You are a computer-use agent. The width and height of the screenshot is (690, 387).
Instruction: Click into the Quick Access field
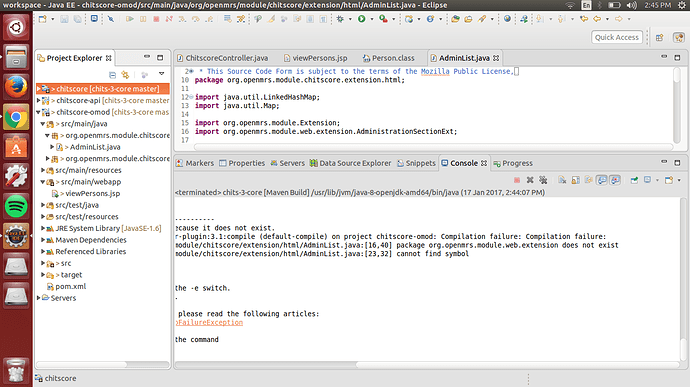click(x=617, y=37)
